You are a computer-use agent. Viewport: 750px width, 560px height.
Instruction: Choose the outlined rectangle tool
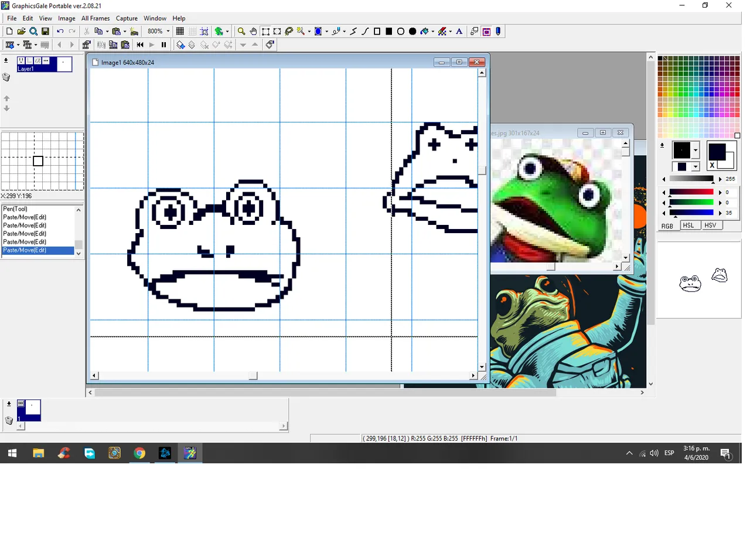coord(377,32)
